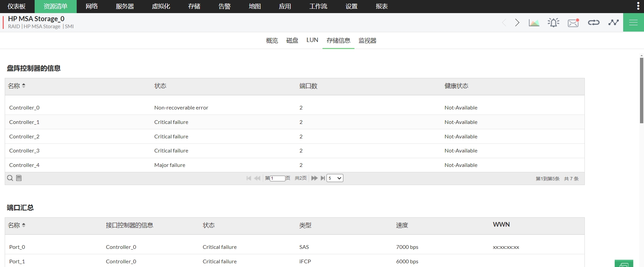Click the '6000 bps' speed cell
The image size is (644, 267).
pos(407,262)
